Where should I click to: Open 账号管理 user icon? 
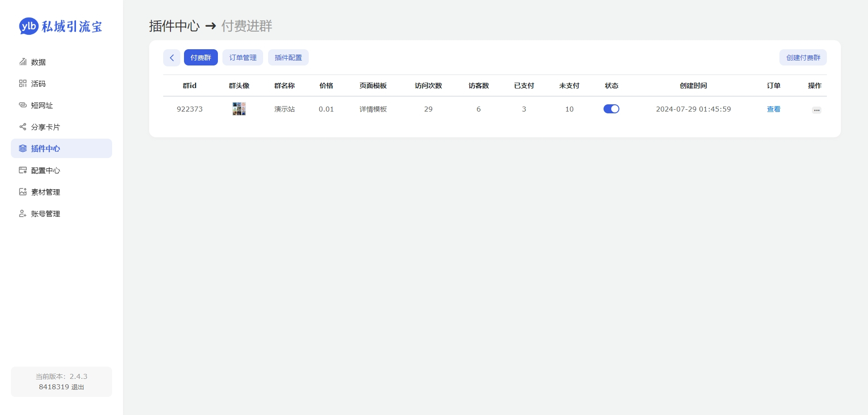23,214
